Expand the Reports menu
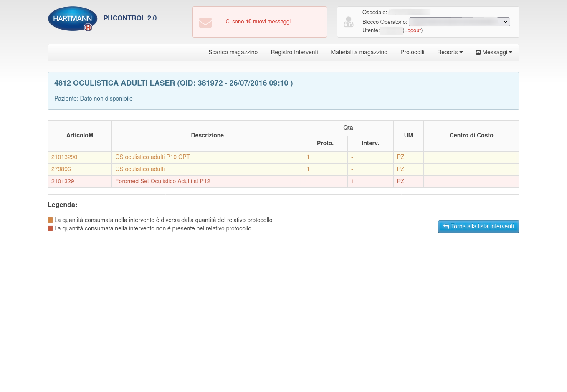Viewport: 567px width, 392px height. 450,52
